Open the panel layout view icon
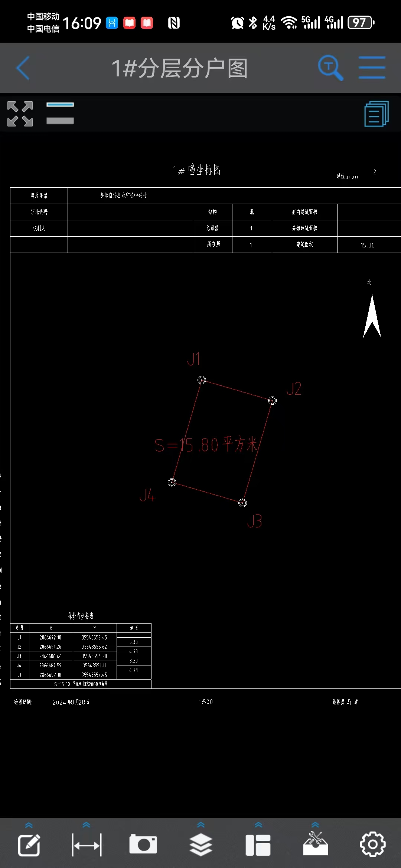The width and height of the screenshot is (401, 868). pos(258,845)
